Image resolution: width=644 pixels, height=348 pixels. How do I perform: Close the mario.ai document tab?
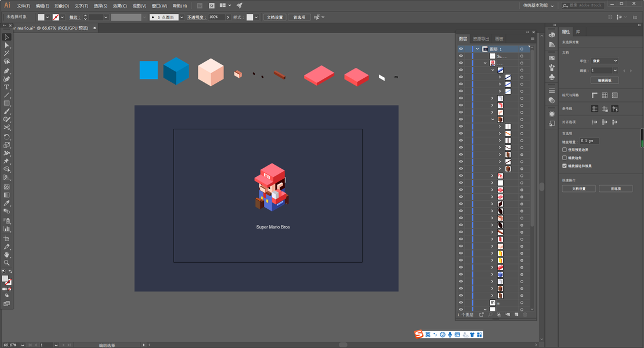(x=95, y=28)
